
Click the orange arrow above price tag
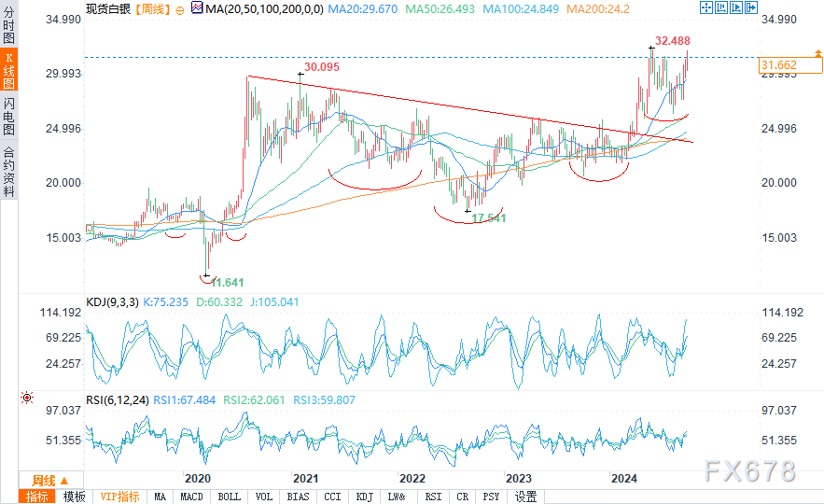[817, 52]
